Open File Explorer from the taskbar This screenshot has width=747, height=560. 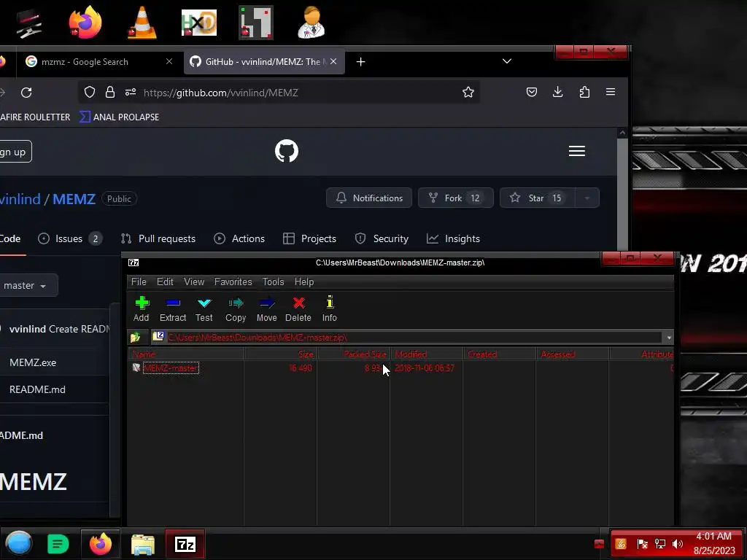click(x=143, y=544)
